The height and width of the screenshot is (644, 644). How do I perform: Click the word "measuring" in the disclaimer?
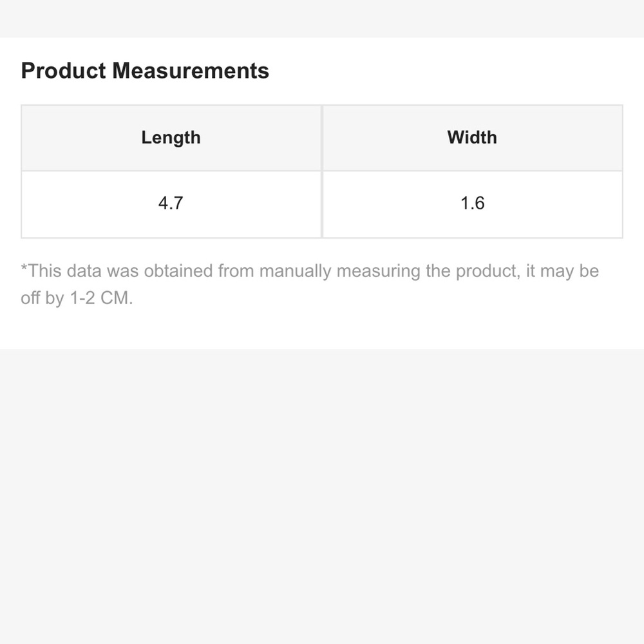[x=378, y=272]
